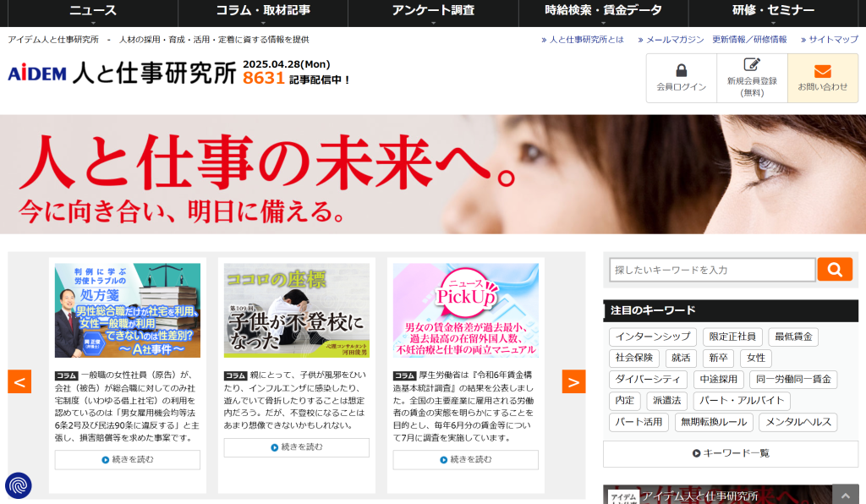Click 続きを読む under the 処方箋 article
This screenshot has width=866, height=504.
[x=128, y=460]
